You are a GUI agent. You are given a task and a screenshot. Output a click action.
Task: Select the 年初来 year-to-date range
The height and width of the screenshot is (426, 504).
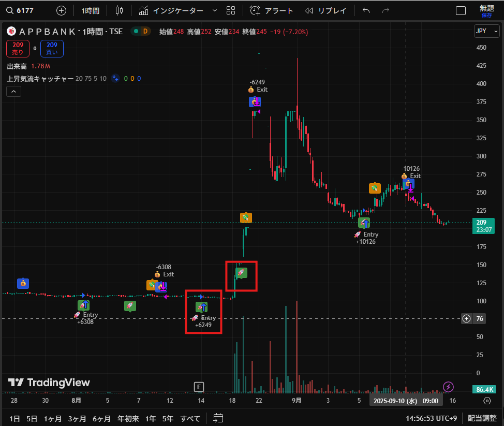[128, 418]
